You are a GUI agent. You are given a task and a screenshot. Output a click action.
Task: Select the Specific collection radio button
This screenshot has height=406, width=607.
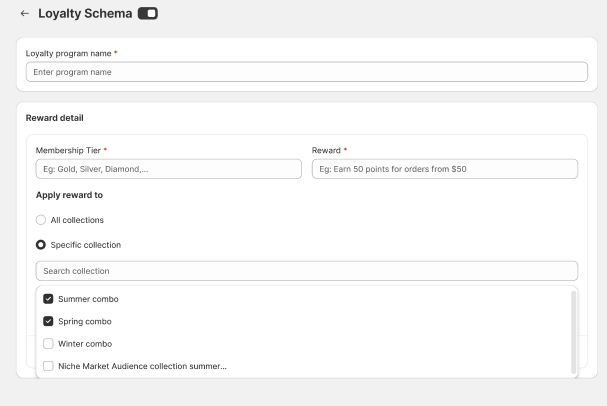coord(41,245)
